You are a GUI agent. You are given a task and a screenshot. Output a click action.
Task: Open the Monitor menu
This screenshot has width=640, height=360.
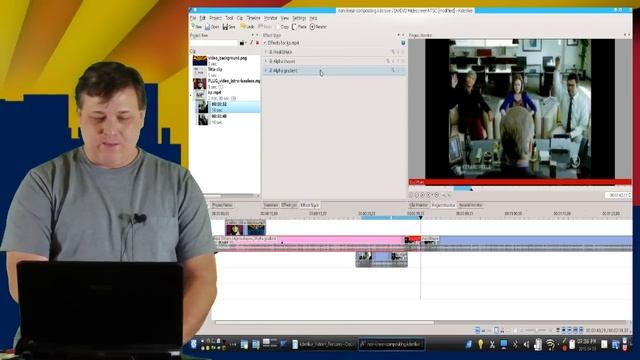click(270, 18)
